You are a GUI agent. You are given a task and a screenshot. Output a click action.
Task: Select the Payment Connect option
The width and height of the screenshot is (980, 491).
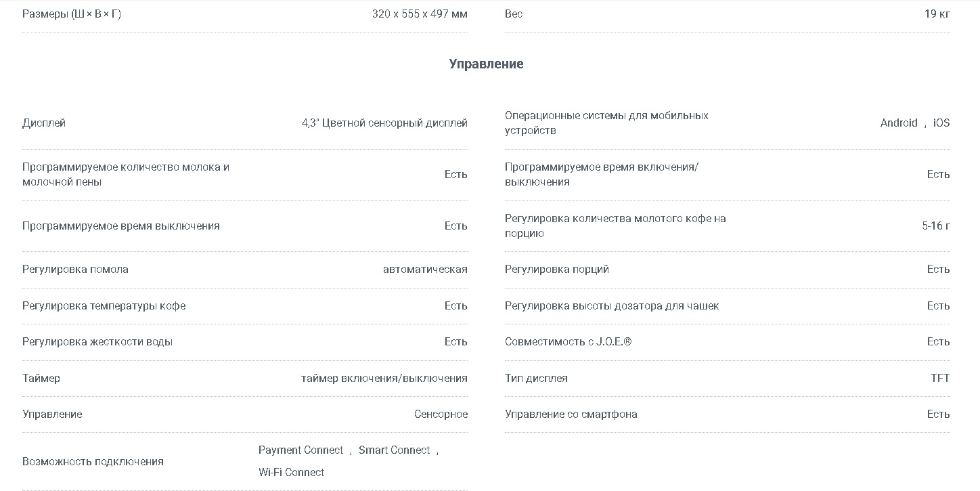(x=301, y=450)
